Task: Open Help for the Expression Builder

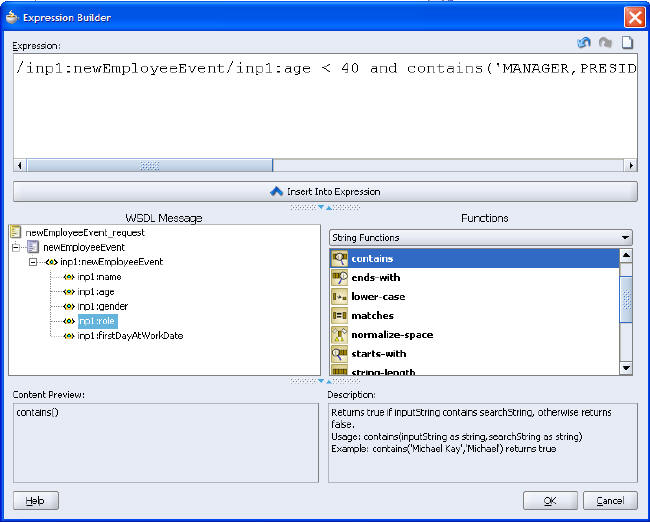Action: [x=36, y=500]
